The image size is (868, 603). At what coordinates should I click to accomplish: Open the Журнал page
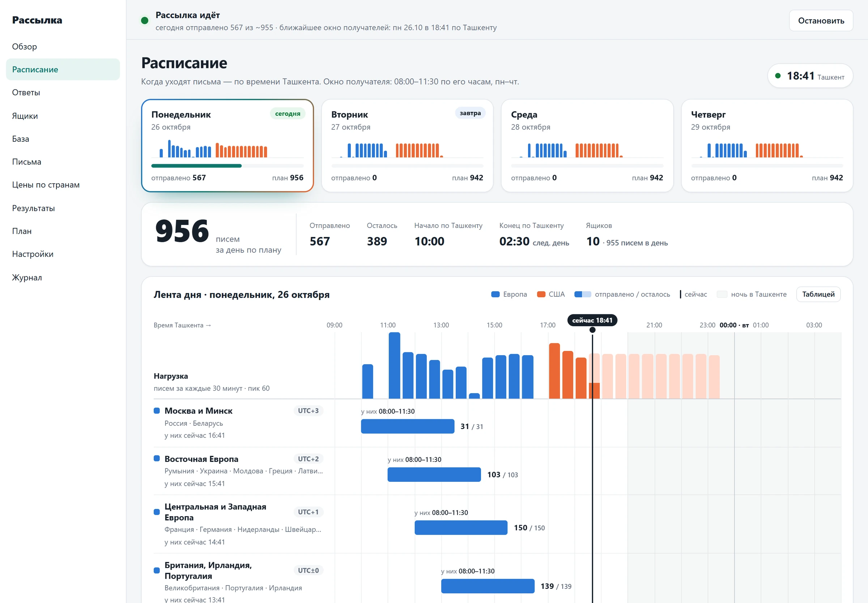(x=63, y=277)
